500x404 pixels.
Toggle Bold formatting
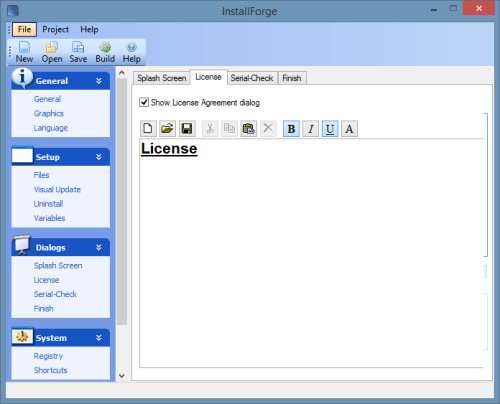(x=291, y=129)
